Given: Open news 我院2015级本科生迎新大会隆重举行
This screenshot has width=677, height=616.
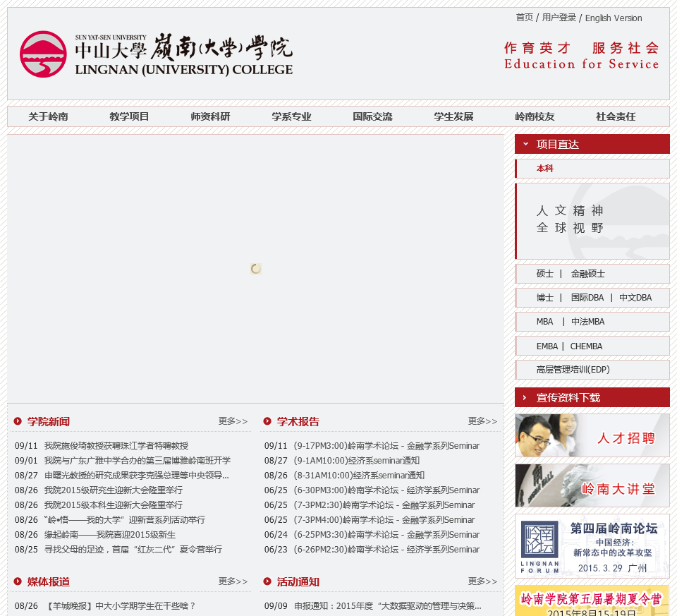Looking at the screenshot, I should 113,505.
